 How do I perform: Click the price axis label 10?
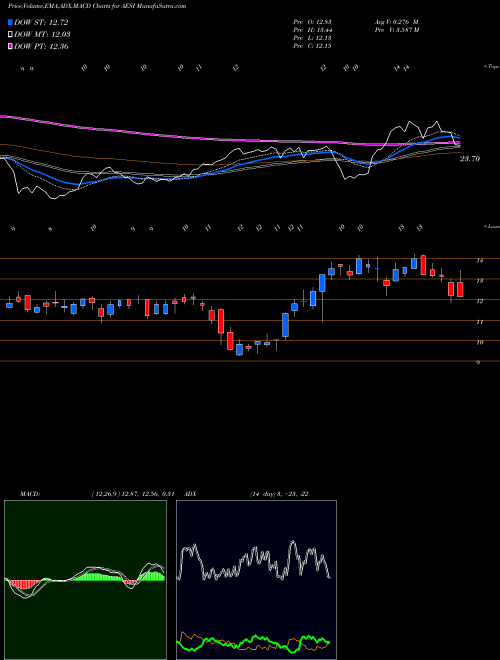click(x=479, y=342)
